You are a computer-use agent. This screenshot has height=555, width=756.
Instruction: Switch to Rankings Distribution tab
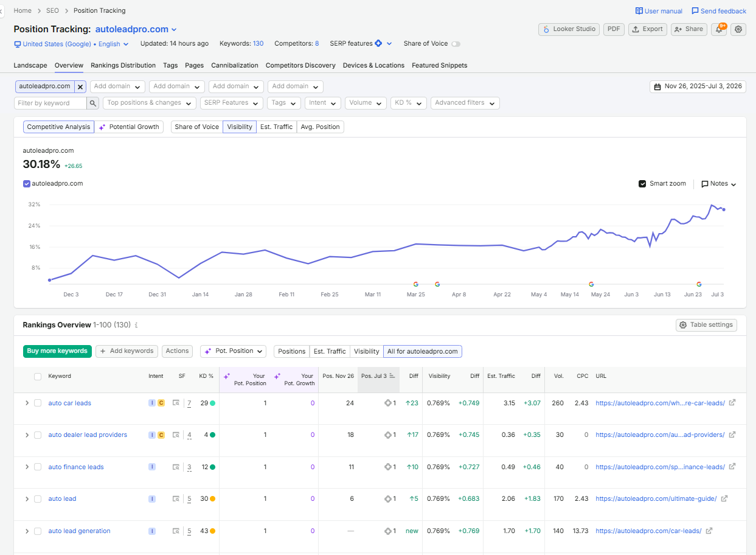[123, 65]
